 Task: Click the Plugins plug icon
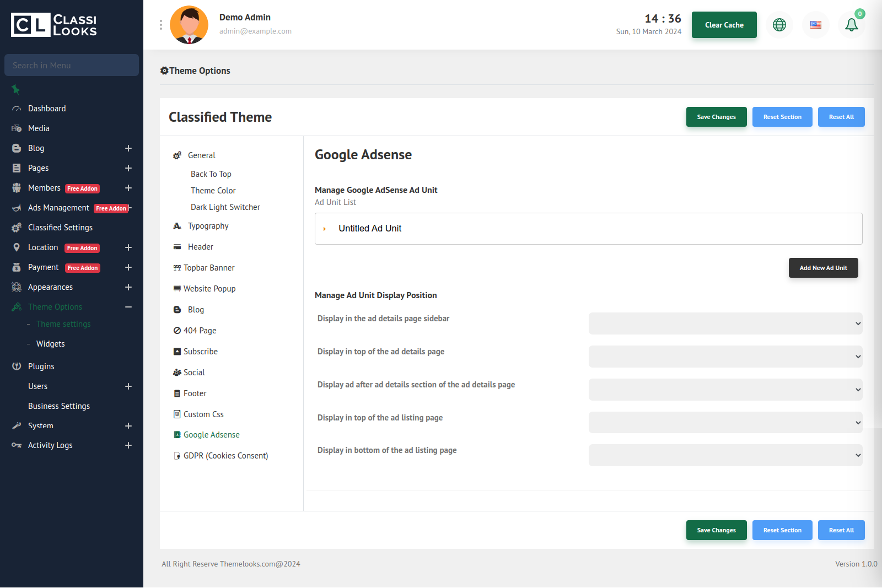click(x=17, y=366)
